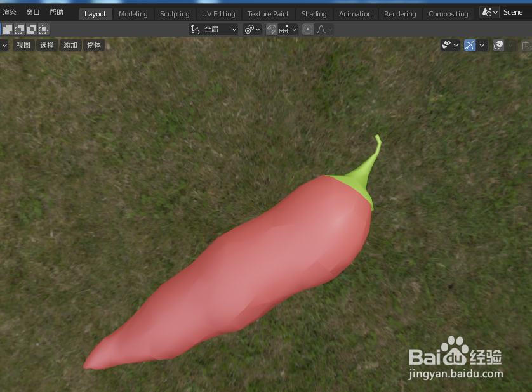Enable the proportional editing icon
This screenshot has height=392, width=532.
[x=308, y=29]
